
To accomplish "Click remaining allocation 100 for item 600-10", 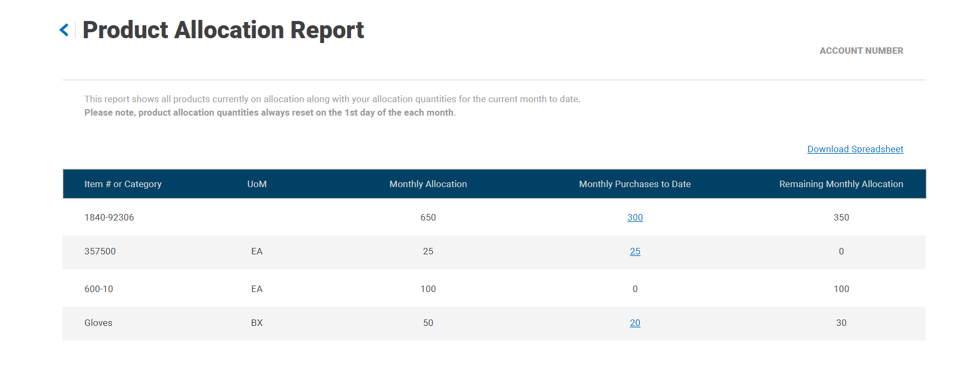I will (x=841, y=289).
